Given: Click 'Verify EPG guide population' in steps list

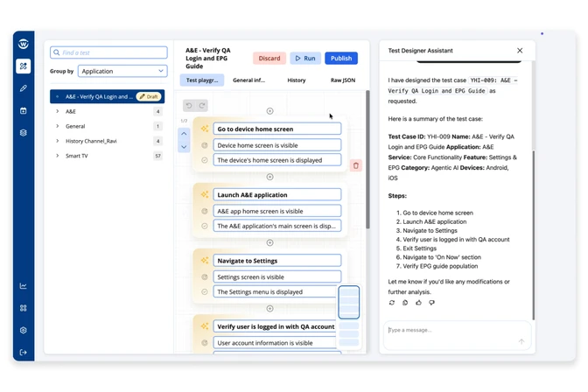Looking at the screenshot, I should (x=440, y=266).
